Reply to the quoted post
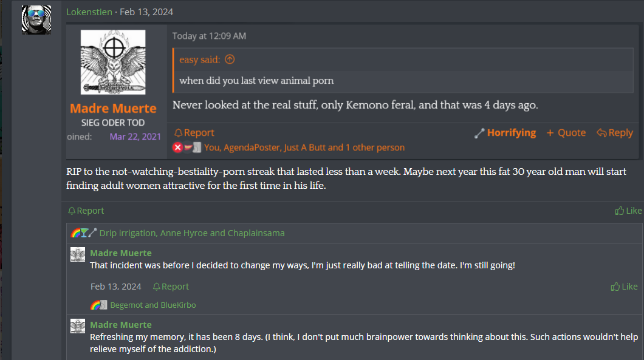This screenshot has width=644, height=360. pos(615,132)
